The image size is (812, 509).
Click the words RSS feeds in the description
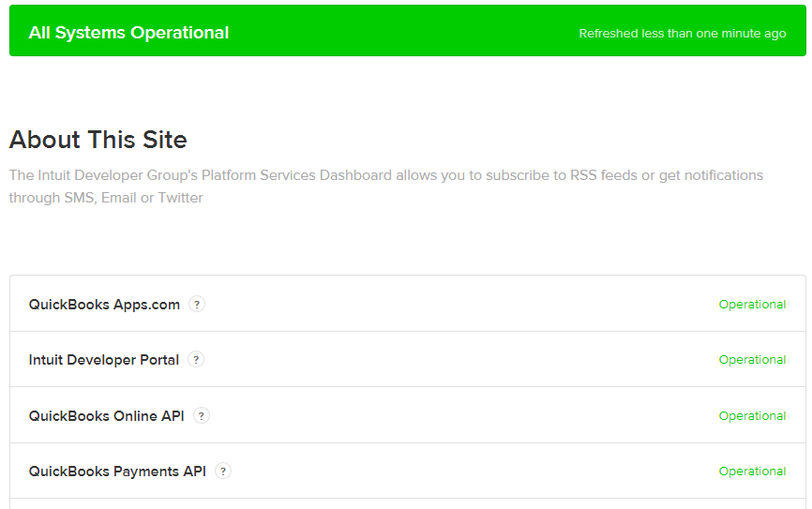(x=604, y=175)
